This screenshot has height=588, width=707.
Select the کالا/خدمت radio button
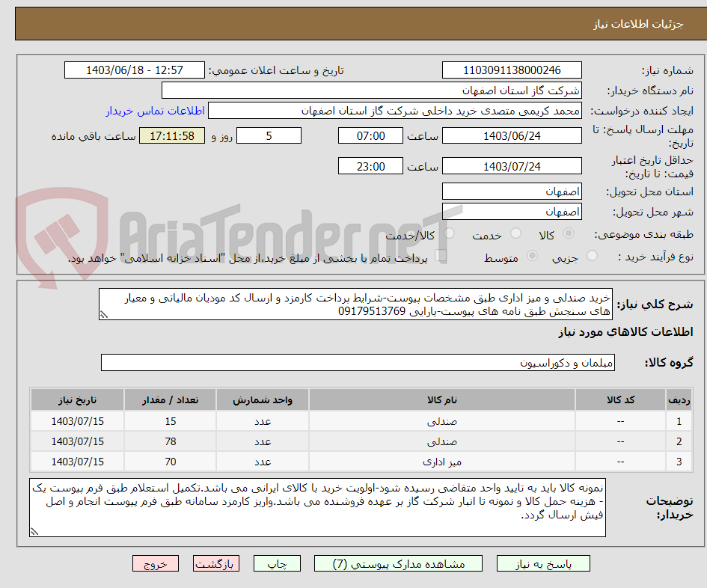(x=449, y=233)
